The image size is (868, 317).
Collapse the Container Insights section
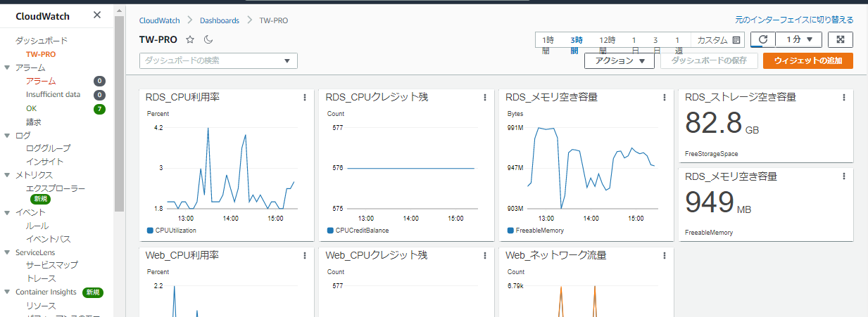(7, 292)
